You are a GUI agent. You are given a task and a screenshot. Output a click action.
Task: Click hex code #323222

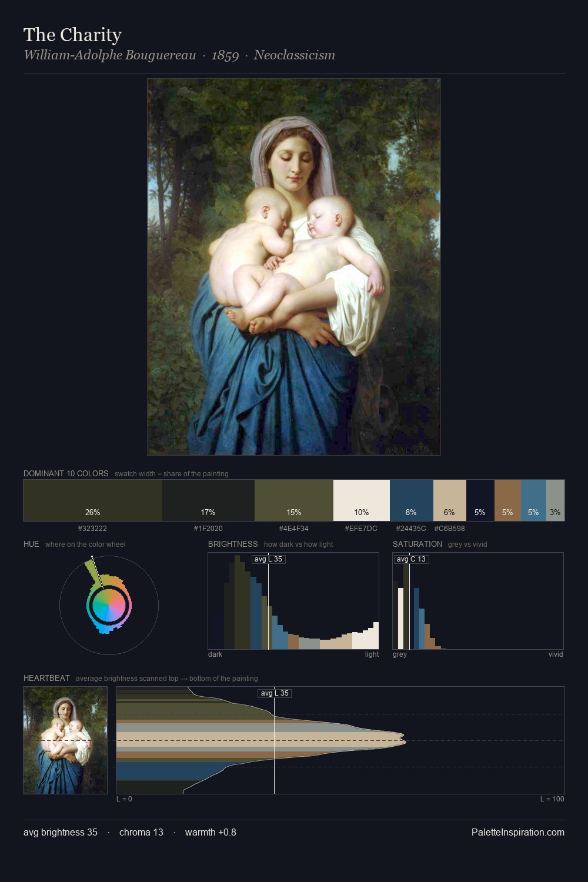[x=92, y=529]
